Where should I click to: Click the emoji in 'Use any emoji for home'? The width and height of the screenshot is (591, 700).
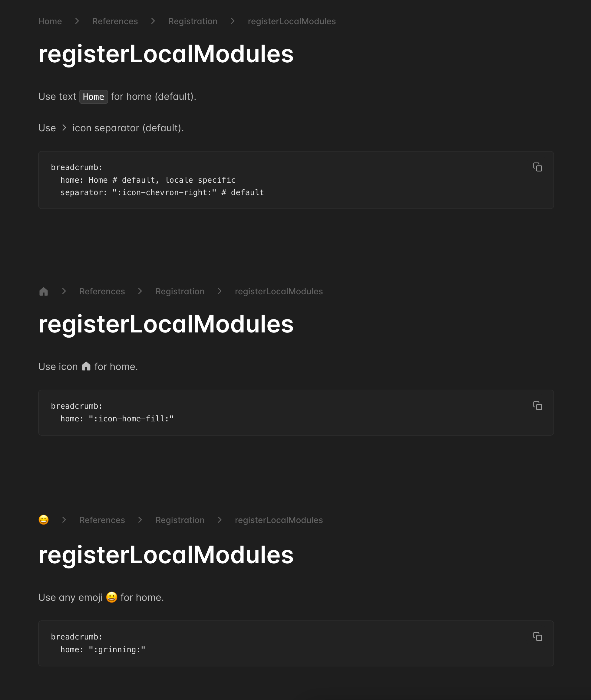coord(111,597)
